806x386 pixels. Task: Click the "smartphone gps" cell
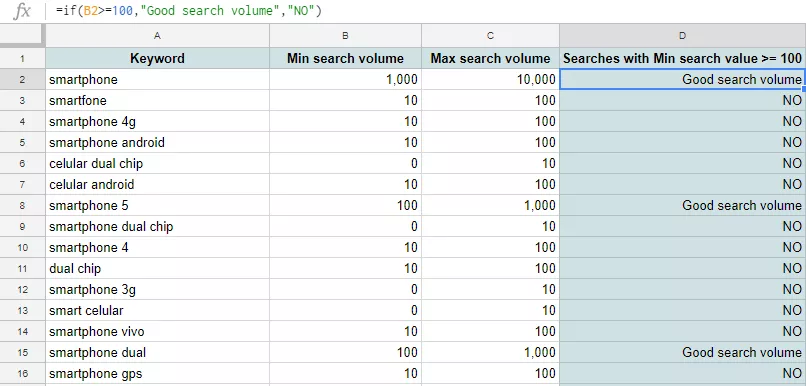[157, 374]
